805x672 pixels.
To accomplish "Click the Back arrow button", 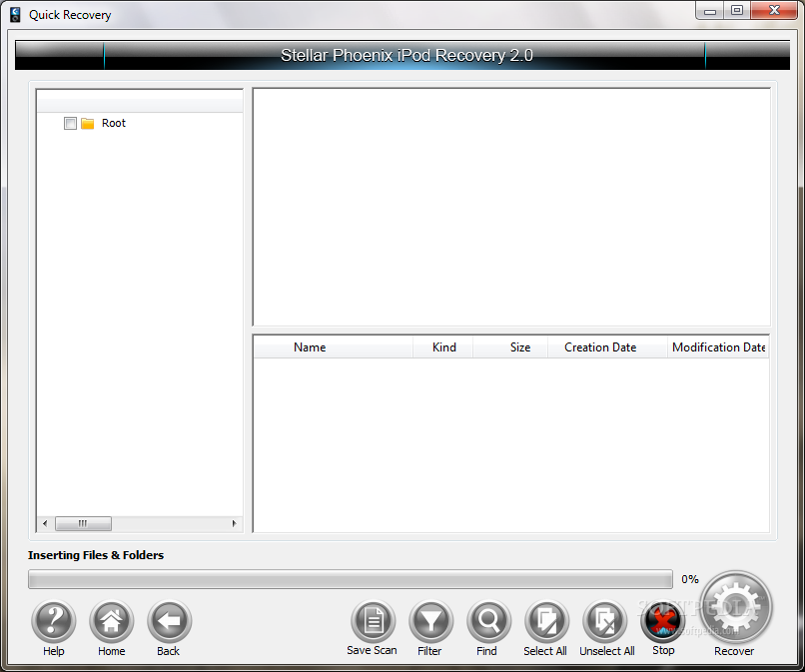I will coord(170,622).
